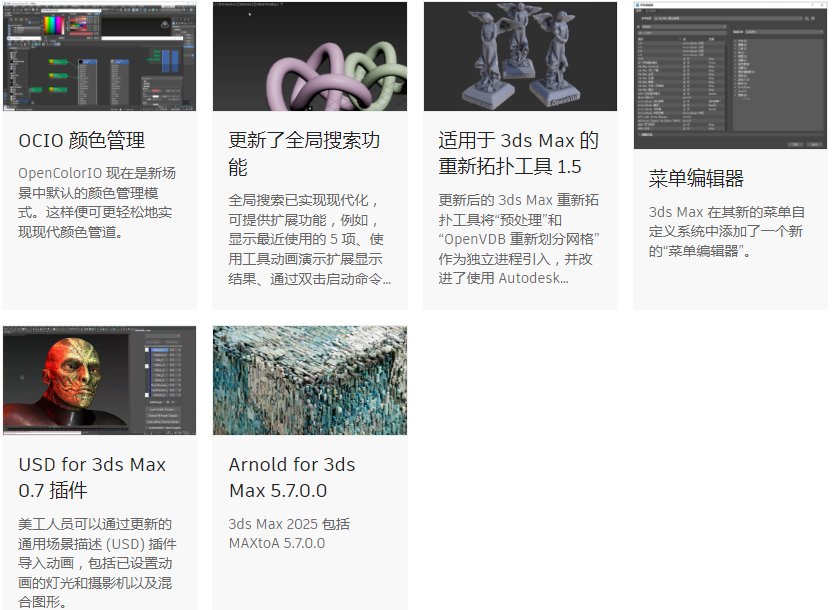
Task: Open the OCIO 颜色管理 thumbnail image
Action: pyautogui.click(x=100, y=56)
